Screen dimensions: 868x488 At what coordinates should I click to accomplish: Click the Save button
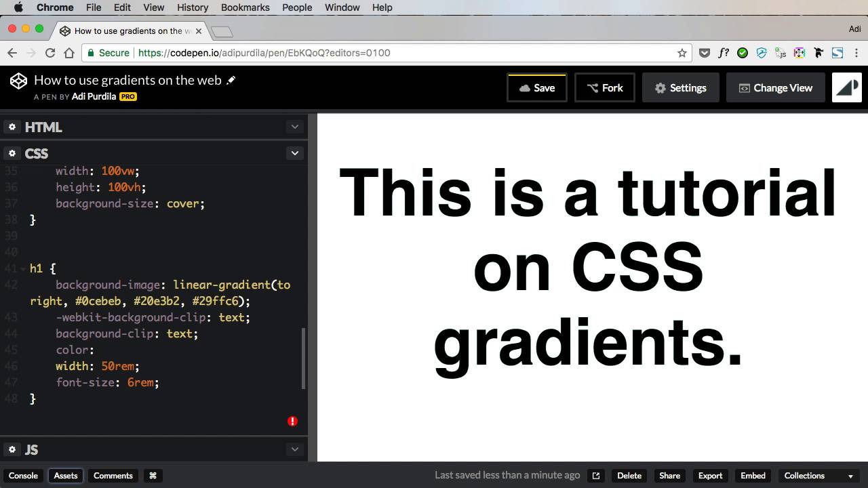pos(536,88)
